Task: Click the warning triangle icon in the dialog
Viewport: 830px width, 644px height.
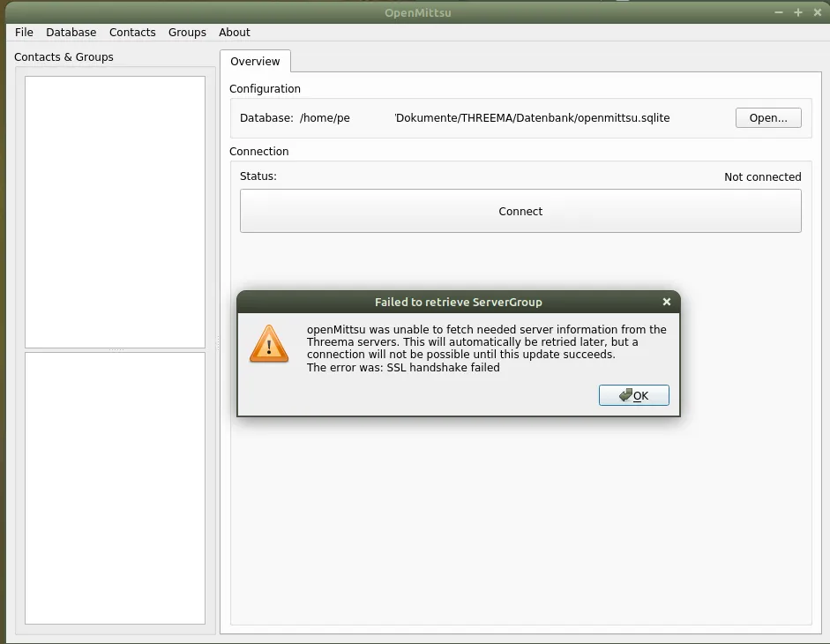Action: (x=268, y=343)
